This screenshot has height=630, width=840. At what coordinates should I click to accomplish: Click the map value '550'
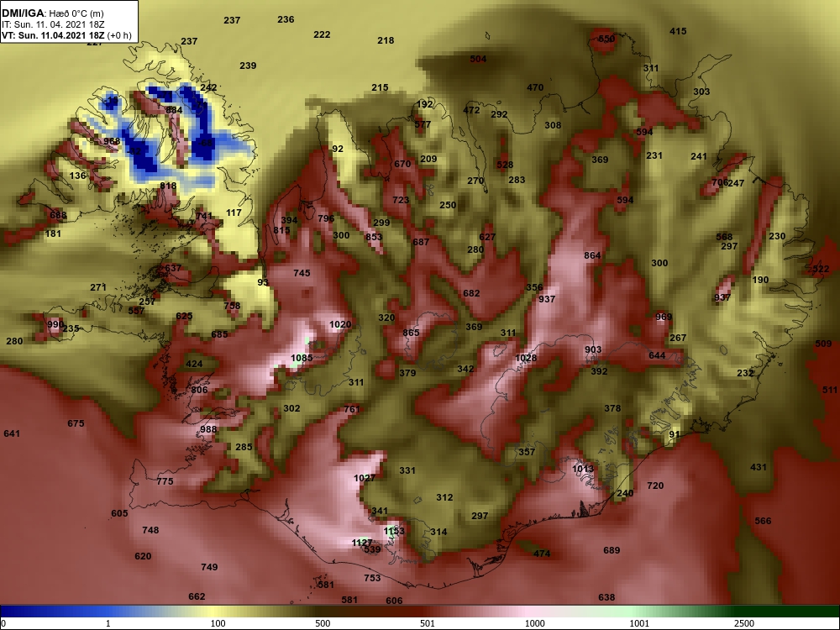pos(606,39)
